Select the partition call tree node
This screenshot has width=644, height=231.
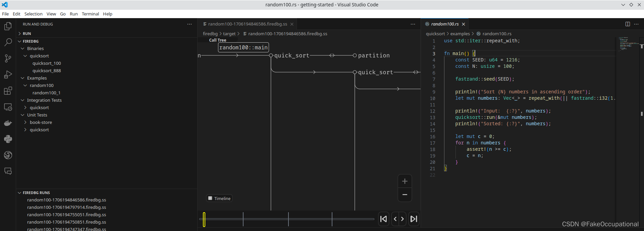[x=374, y=55]
